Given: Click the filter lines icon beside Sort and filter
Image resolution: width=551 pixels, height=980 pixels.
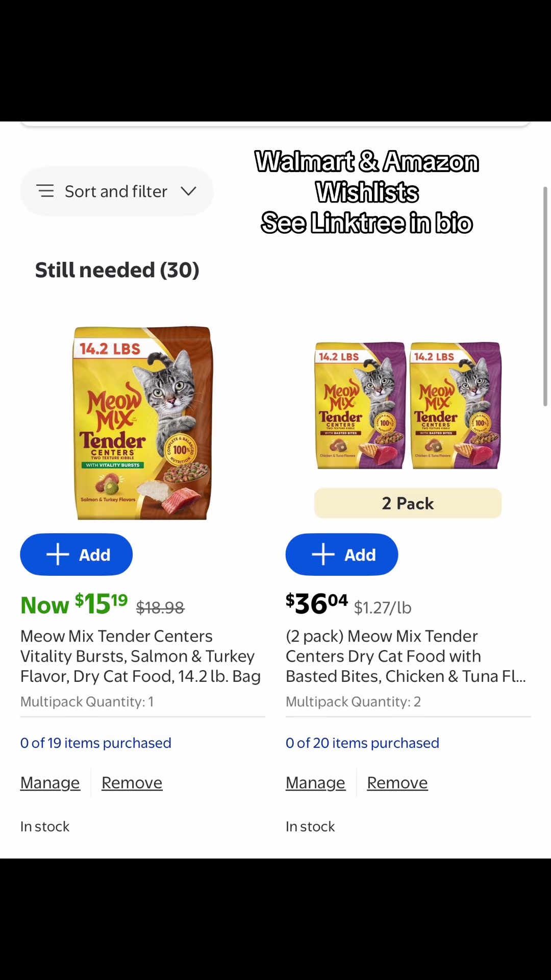Looking at the screenshot, I should tap(45, 191).
